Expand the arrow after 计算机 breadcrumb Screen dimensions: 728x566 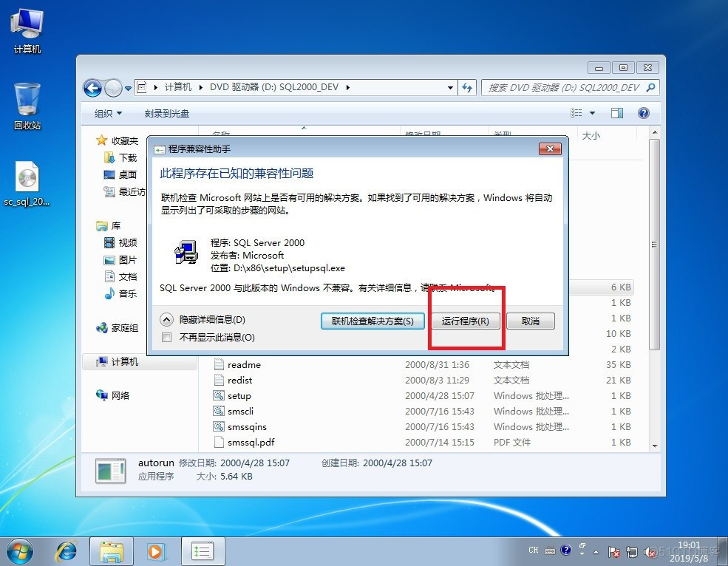(200, 87)
